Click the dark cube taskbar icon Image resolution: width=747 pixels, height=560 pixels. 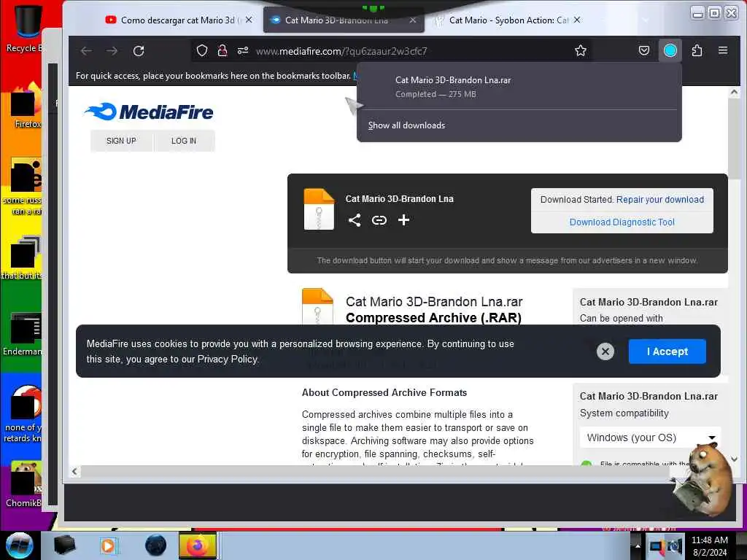point(65,545)
